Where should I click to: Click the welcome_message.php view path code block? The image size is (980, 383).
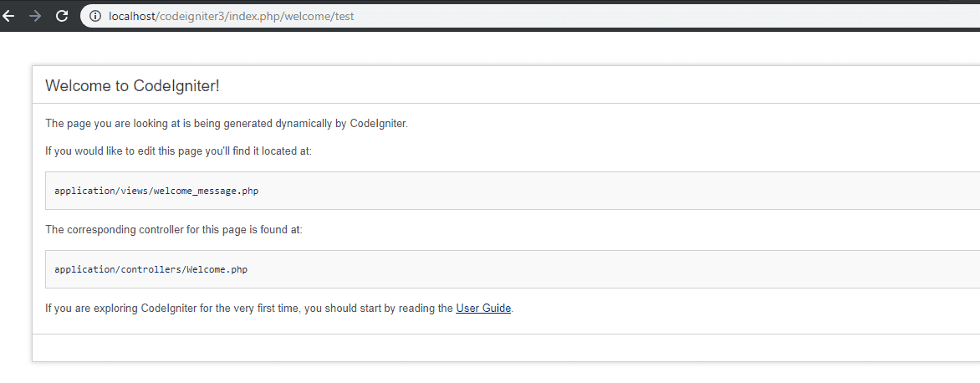pos(513,191)
